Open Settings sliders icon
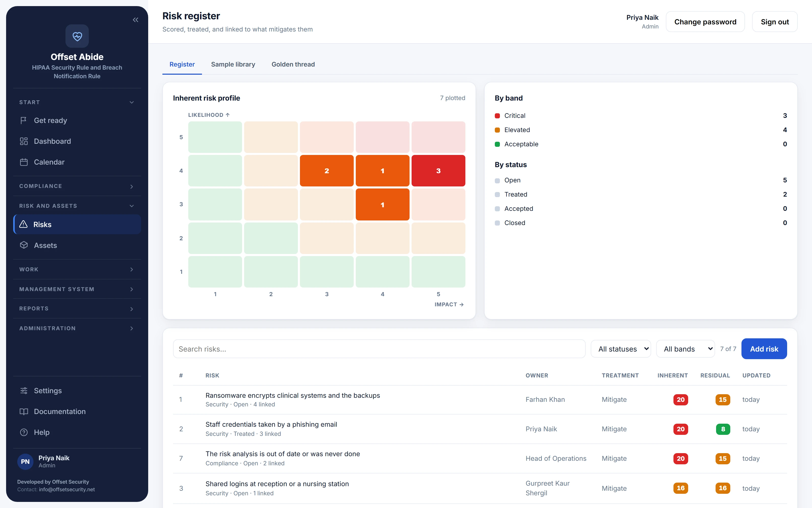 24,390
